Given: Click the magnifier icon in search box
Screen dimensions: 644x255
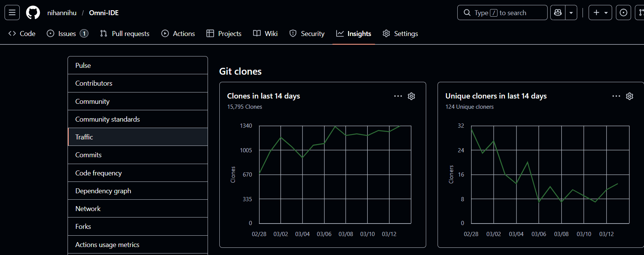Looking at the screenshot, I should 467,13.
